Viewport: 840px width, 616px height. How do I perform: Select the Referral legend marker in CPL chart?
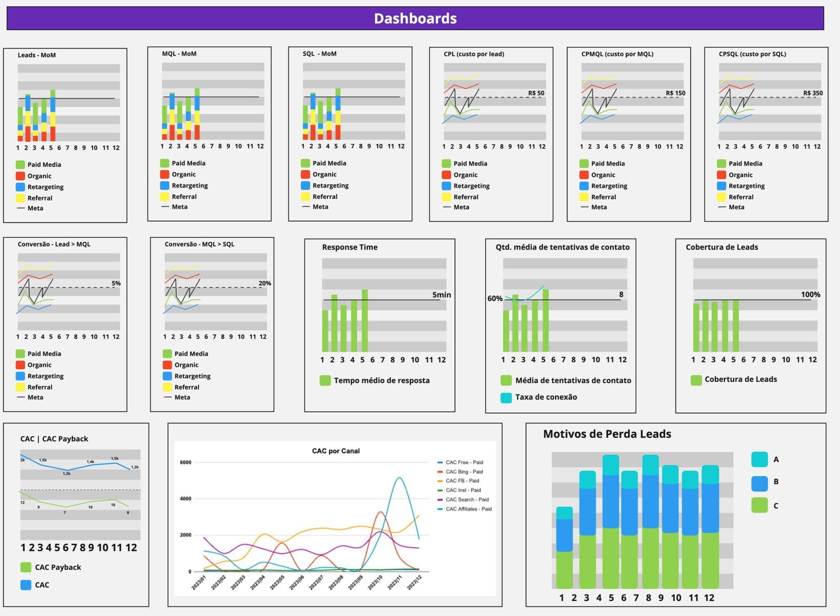click(x=447, y=196)
